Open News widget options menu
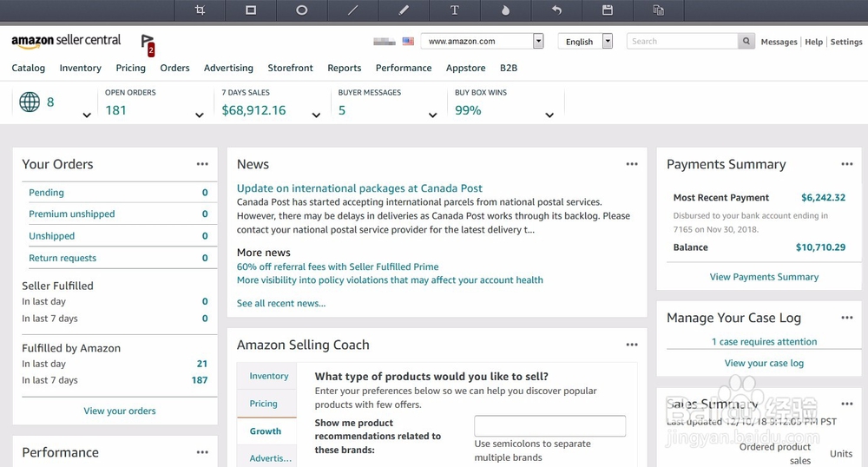Viewport: 868px width, 467px height. (632, 164)
